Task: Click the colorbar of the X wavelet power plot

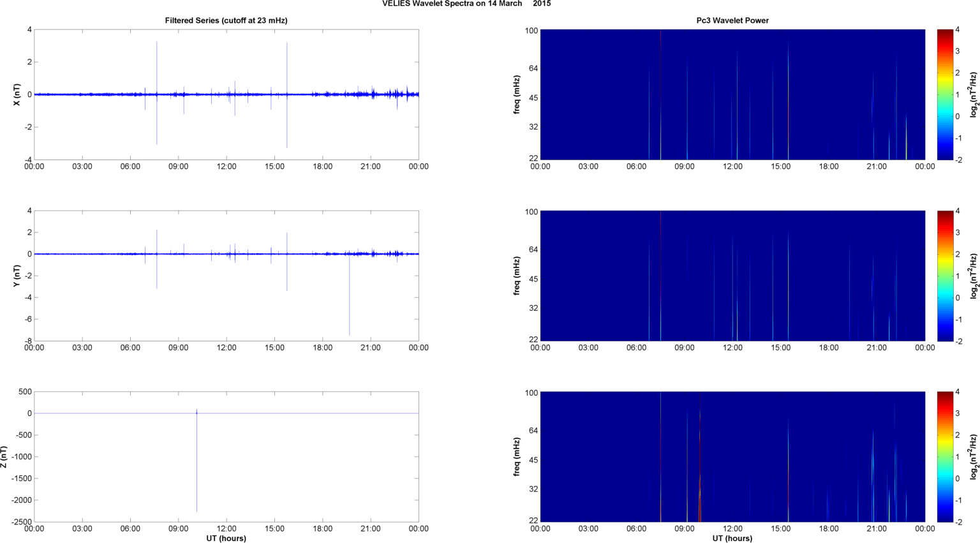Action: 945,94
